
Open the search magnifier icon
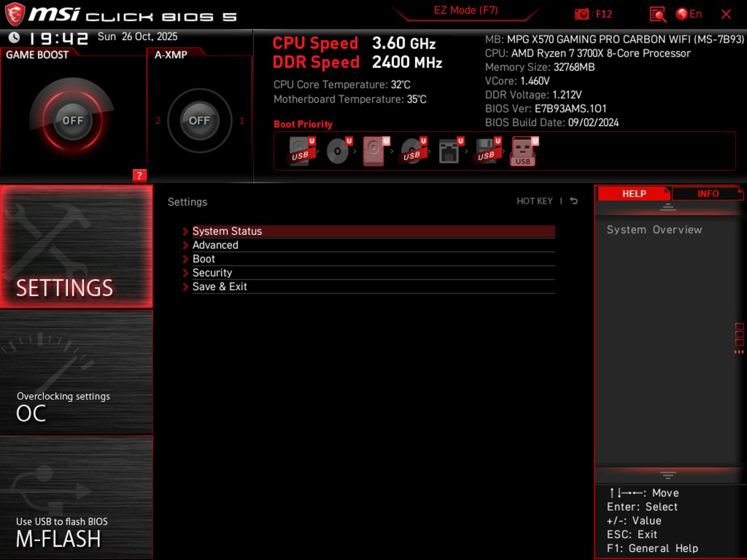click(658, 14)
